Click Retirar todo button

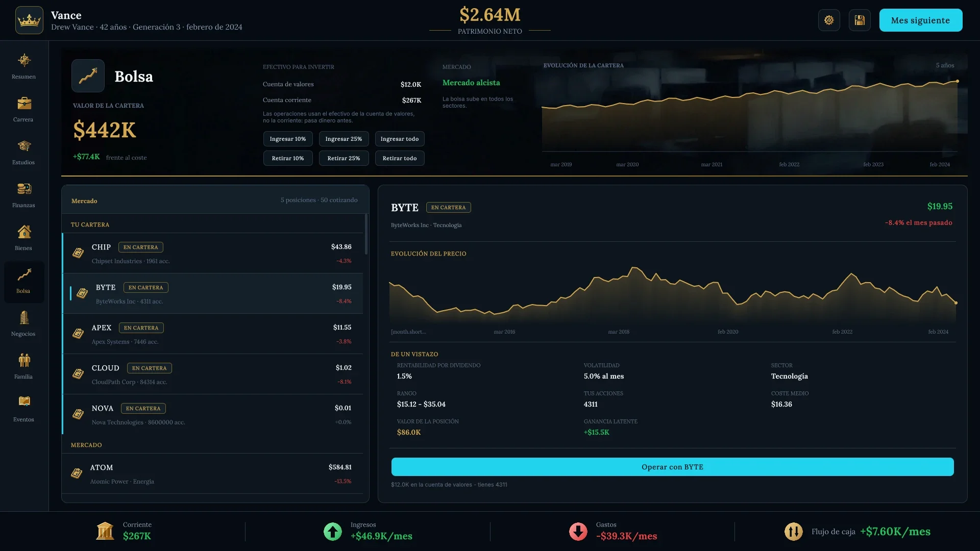[400, 158]
